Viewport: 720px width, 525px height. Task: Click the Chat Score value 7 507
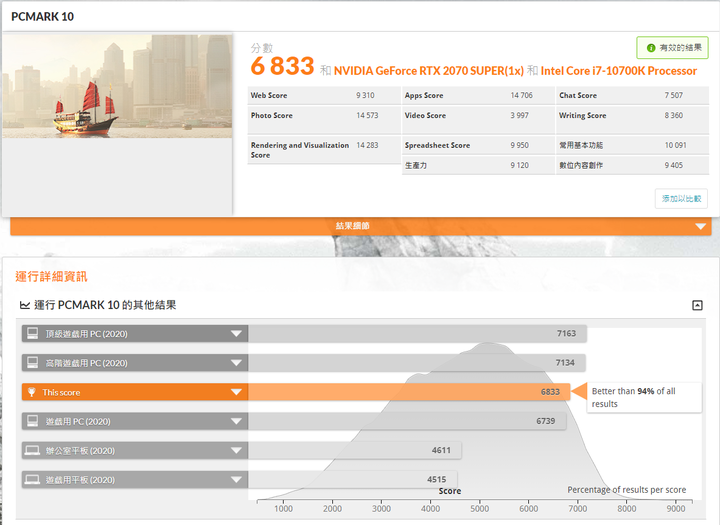(x=674, y=96)
